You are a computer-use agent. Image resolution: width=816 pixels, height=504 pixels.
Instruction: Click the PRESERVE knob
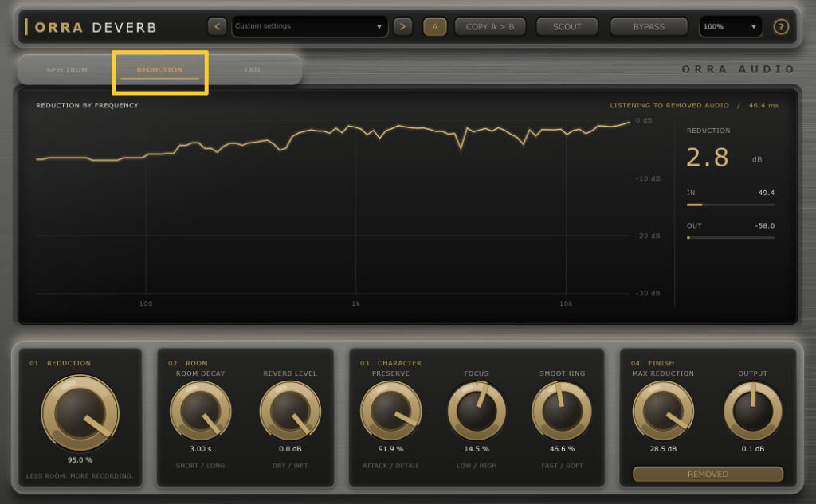tap(390, 411)
